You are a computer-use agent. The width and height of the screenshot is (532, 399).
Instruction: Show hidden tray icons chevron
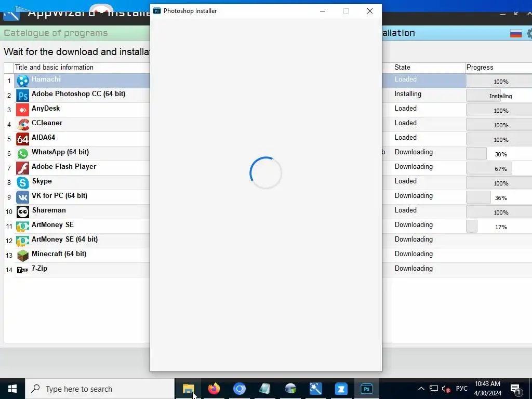tap(421, 389)
